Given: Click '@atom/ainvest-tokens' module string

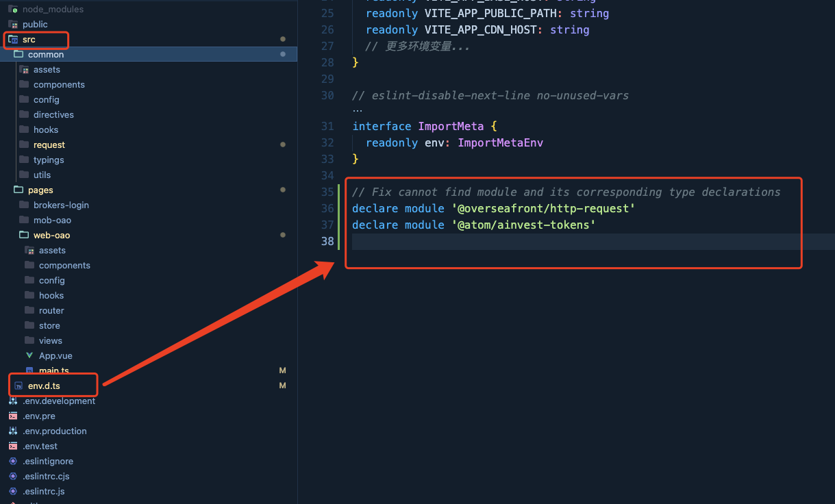Looking at the screenshot, I should pyautogui.click(x=523, y=225).
